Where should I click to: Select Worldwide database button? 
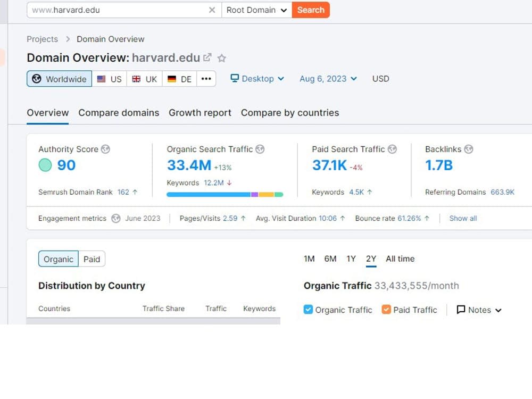click(60, 79)
